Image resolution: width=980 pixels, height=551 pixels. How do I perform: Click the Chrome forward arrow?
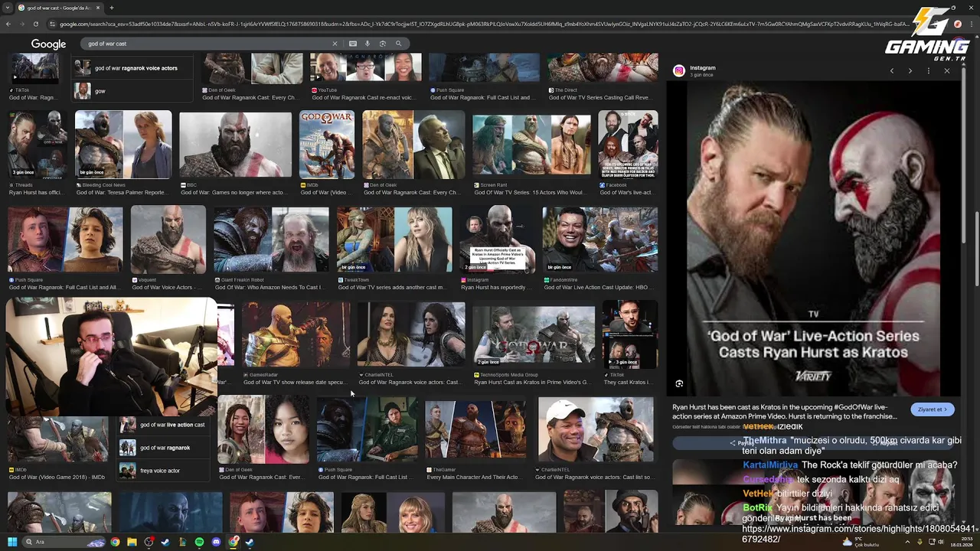21,24
